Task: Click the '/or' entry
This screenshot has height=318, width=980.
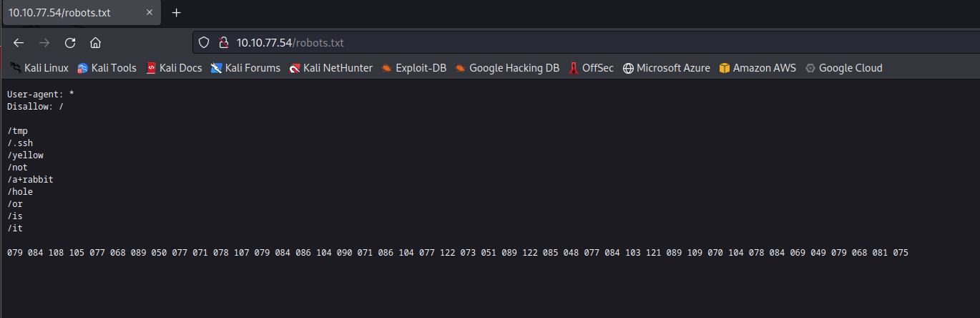Action: click(15, 203)
